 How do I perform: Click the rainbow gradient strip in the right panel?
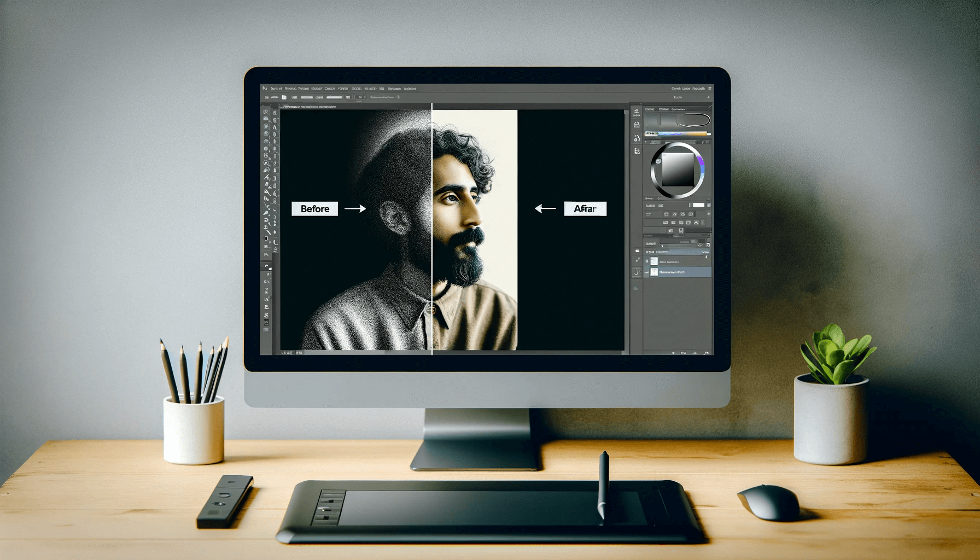point(678,134)
